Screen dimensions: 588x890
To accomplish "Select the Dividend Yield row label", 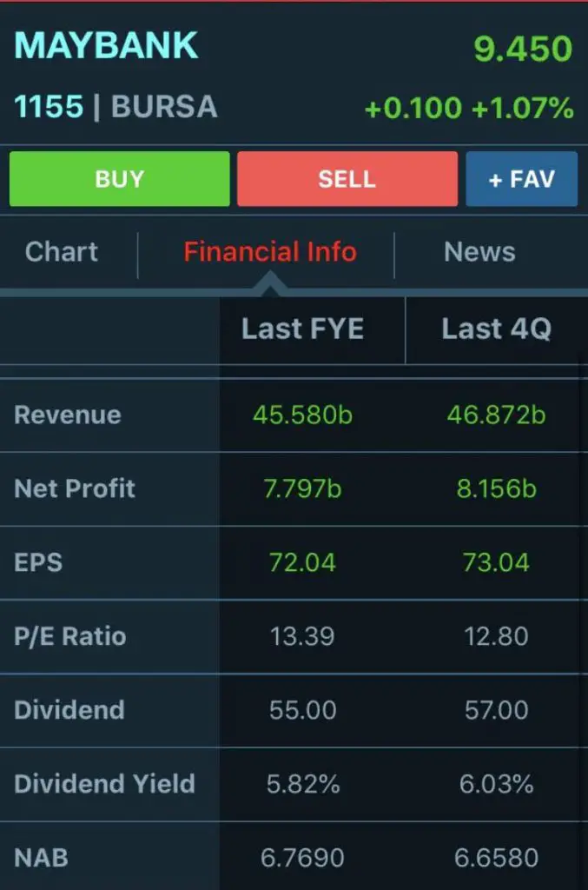I will point(104,784).
